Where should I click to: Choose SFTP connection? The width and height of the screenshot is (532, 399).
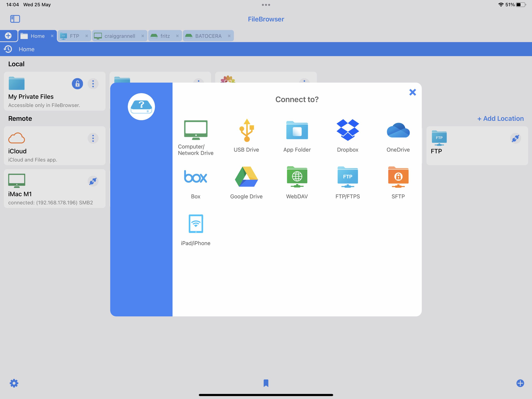[398, 183]
